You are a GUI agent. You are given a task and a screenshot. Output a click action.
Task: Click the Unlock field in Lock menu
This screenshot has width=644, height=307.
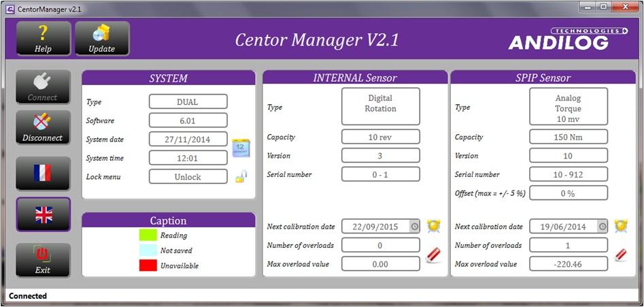click(x=188, y=177)
